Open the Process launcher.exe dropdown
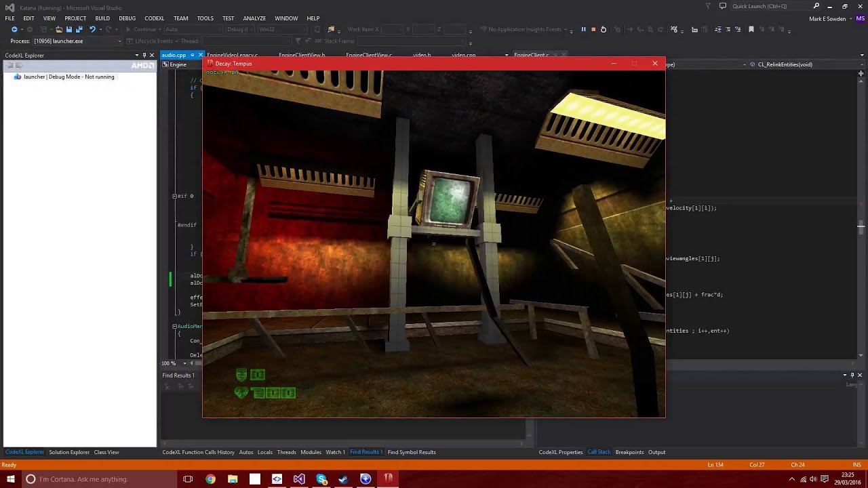The width and height of the screenshot is (868, 488). (x=120, y=41)
